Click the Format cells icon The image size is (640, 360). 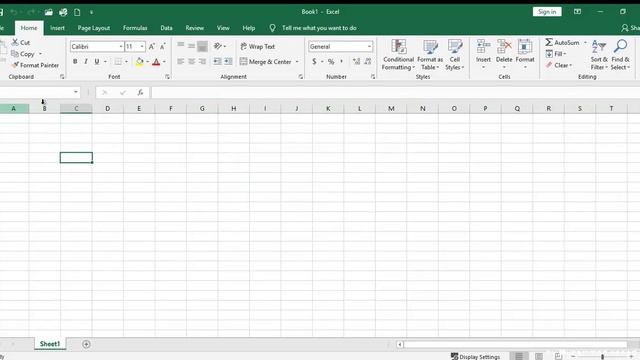pyautogui.click(x=525, y=47)
